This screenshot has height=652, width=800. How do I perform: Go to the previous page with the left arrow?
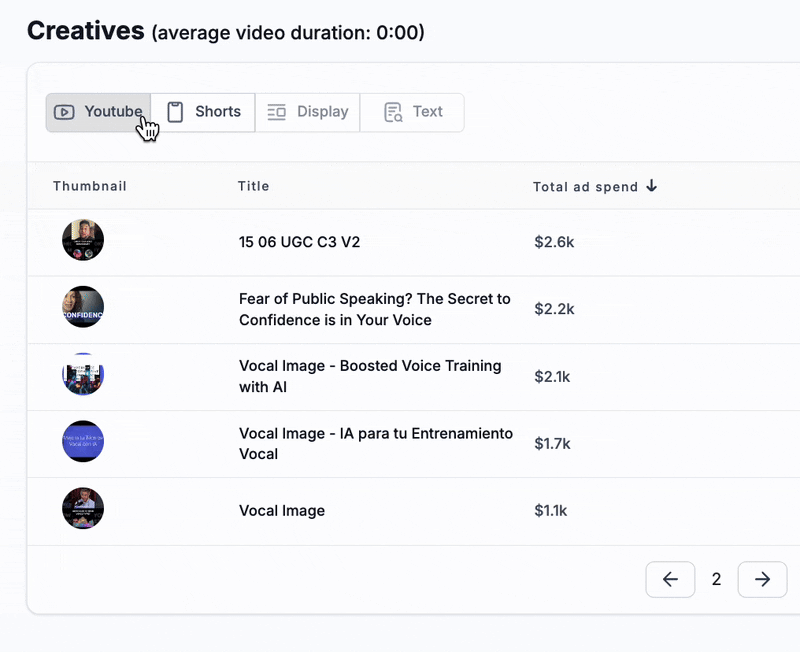(x=670, y=579)
